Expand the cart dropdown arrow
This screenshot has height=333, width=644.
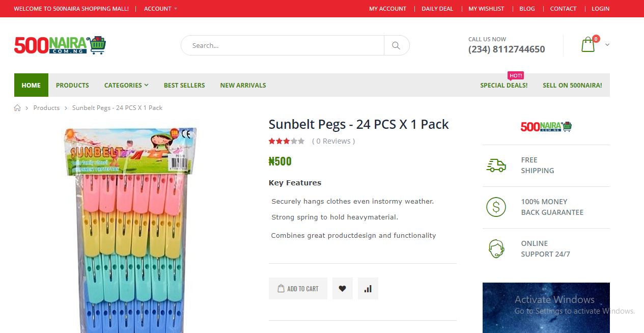[607, 45]
